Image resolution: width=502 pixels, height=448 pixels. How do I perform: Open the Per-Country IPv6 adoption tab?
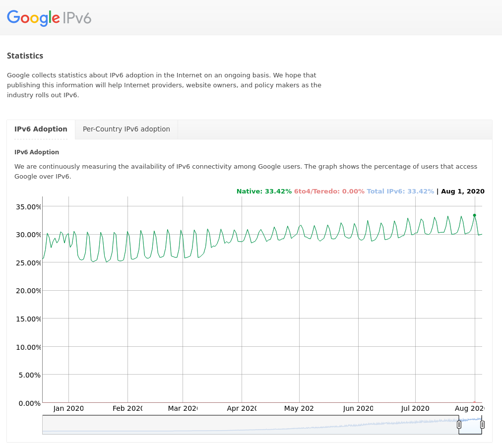click(x=126, y=129)
